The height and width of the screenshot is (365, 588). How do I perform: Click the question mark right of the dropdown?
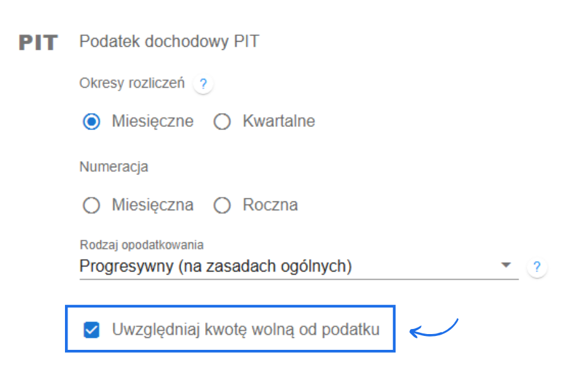click(537, 266)
